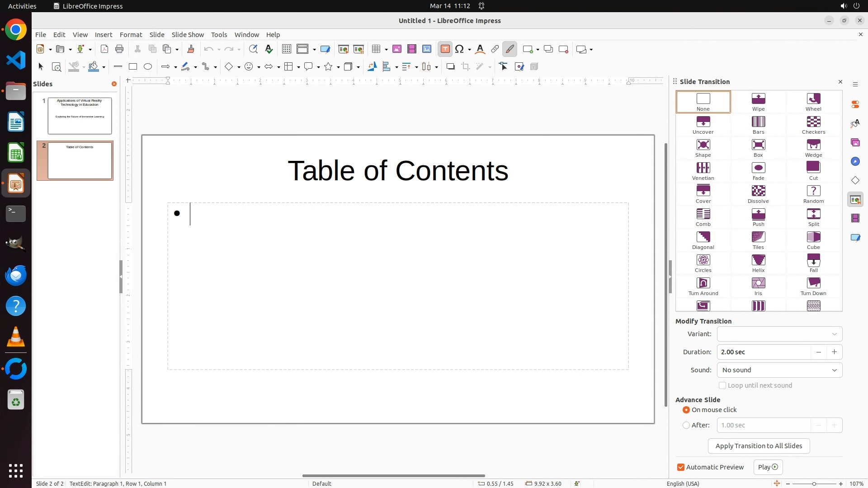
Task: Open sidebar Properties deck icon
Action: pos(855,104)
